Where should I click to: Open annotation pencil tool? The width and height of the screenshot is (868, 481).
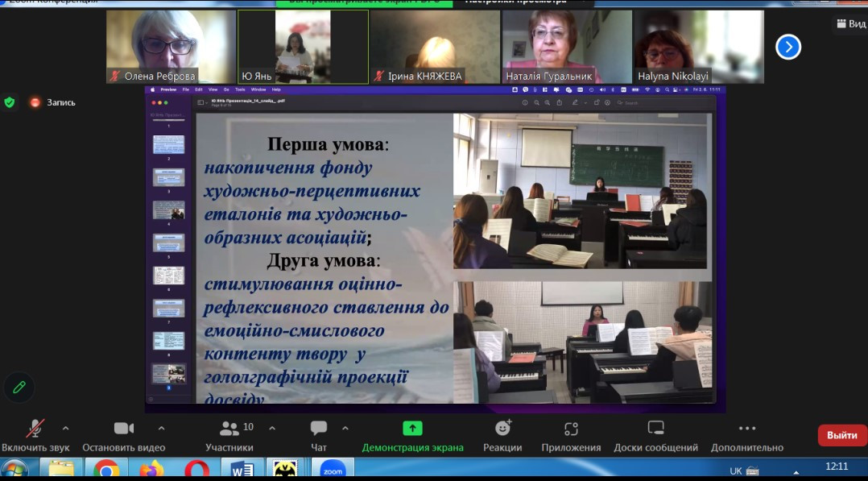pyautogui.click(x=19, y=387)
